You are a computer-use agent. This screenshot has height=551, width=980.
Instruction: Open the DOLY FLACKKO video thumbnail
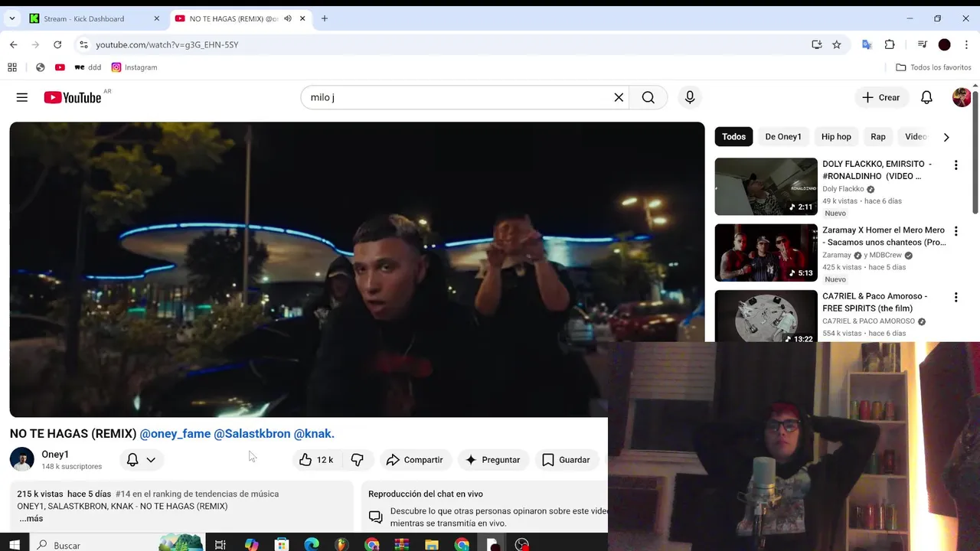point(766,187)
